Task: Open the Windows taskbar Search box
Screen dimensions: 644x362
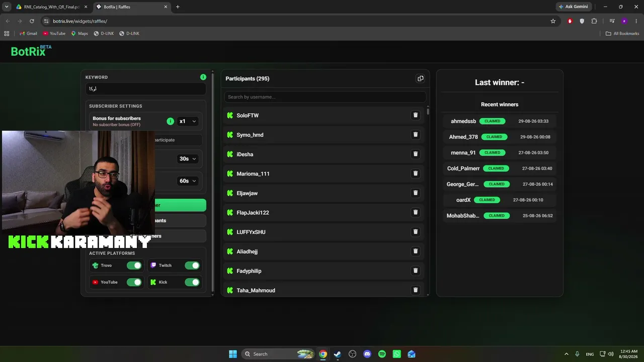Action: point(278,354)
